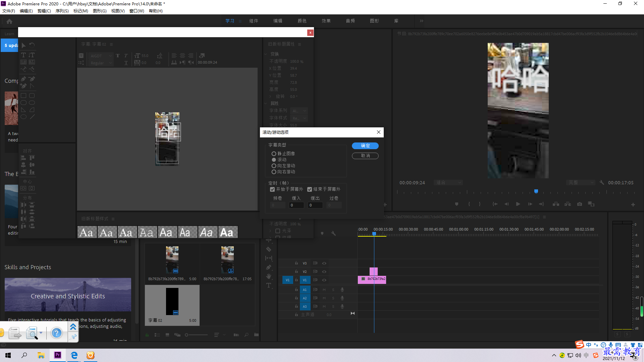Open the 完整 playback resolution dropdown

point(580,183)
